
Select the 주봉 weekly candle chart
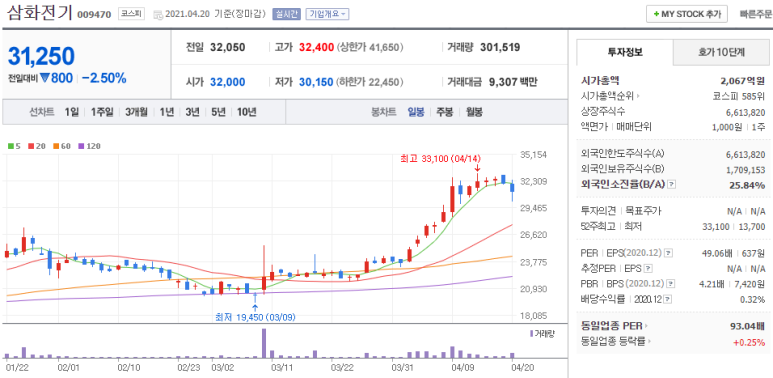pos(444,112)
